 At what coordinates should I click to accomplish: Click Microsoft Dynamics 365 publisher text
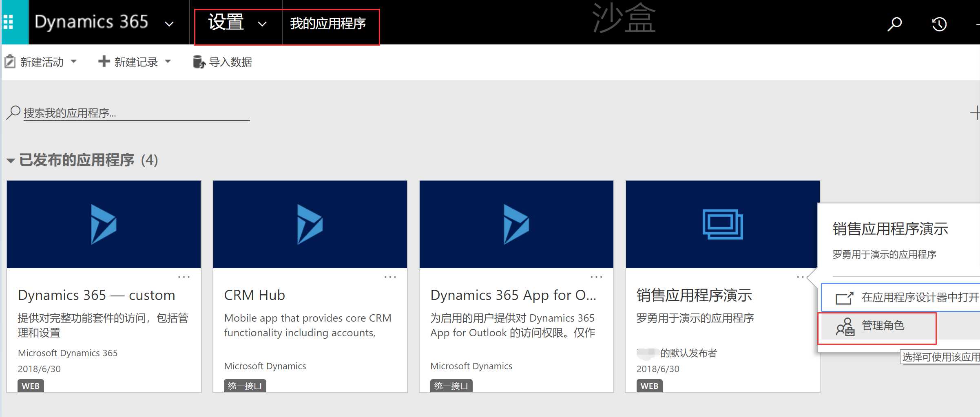click(x=68, y=353)
